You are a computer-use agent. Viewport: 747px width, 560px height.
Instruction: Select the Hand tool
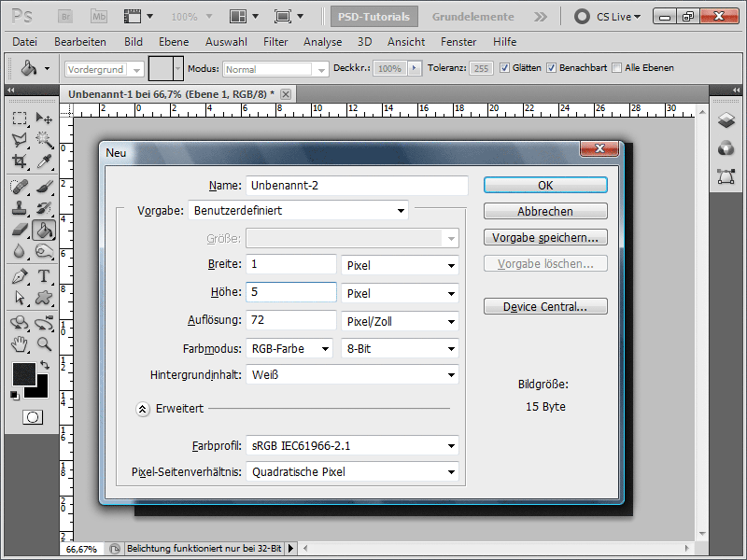point(20,343)
